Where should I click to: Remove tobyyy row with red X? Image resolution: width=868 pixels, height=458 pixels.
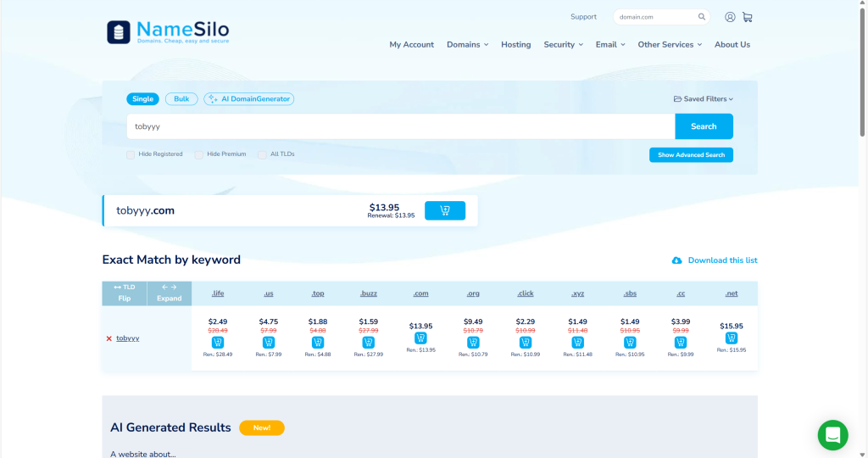point(109,338)
